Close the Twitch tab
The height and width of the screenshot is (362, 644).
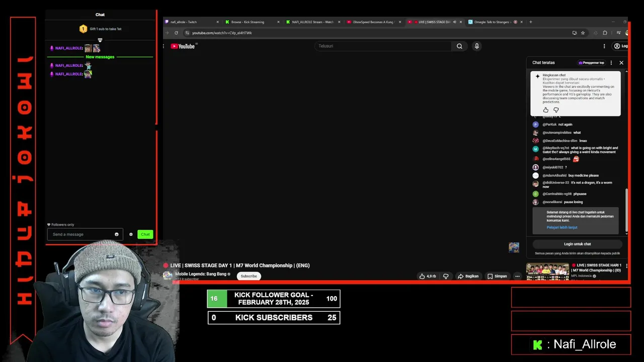pos(217,22)
